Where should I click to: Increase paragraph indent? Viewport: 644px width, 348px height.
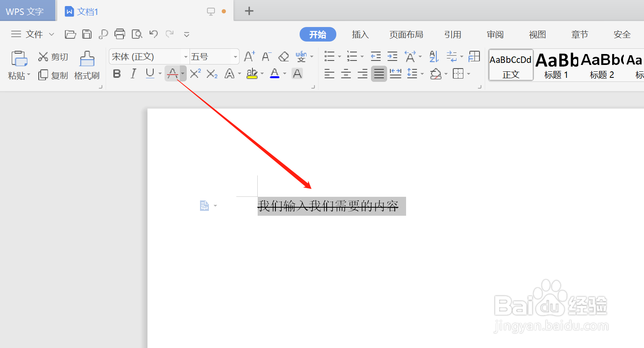click(x=392, y=56)
